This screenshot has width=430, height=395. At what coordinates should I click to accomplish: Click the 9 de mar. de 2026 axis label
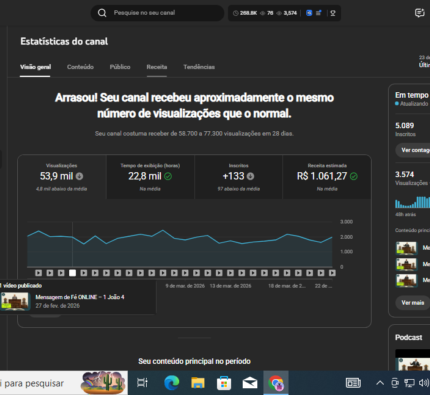click(185, 286)
